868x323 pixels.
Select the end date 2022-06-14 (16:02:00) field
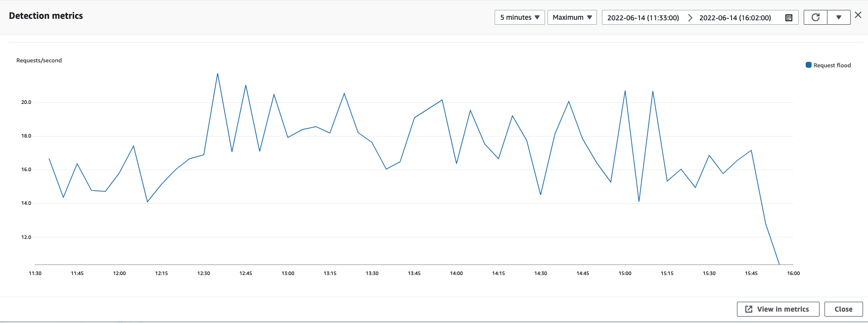[735, 18]
